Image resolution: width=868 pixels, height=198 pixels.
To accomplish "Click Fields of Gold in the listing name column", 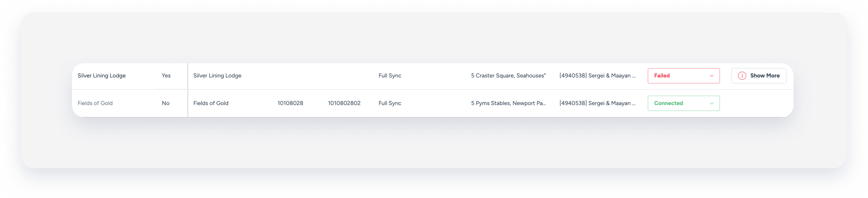I will coord(211,103).
